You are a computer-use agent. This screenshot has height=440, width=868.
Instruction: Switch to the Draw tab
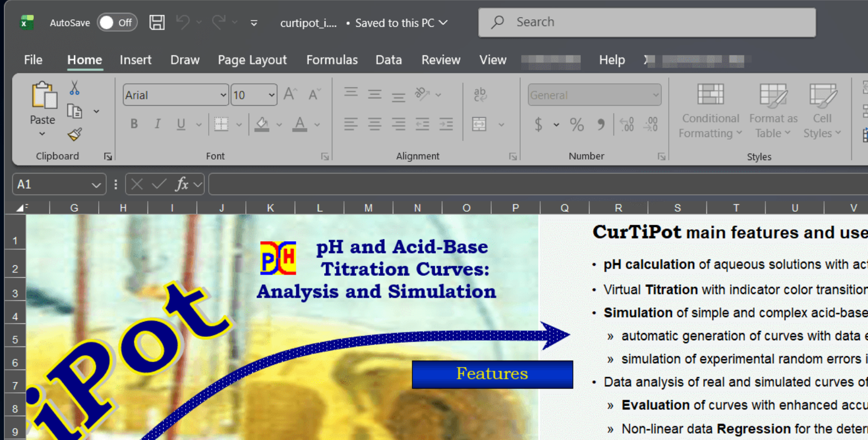185,60
